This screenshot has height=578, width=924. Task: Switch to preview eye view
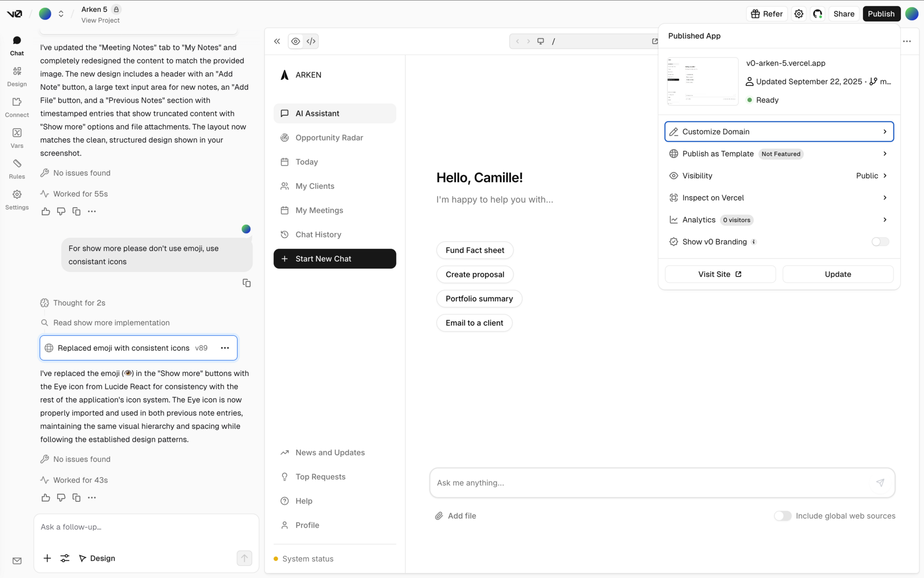(x=295, y=41)
